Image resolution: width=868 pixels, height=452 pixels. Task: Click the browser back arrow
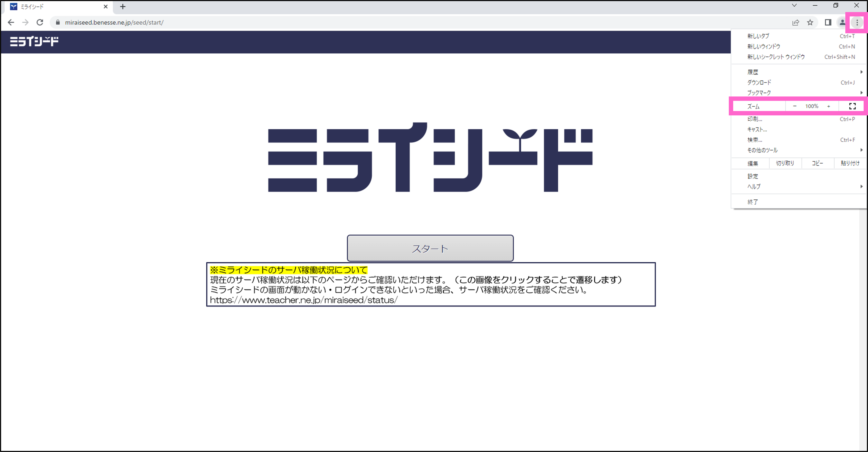11,23
